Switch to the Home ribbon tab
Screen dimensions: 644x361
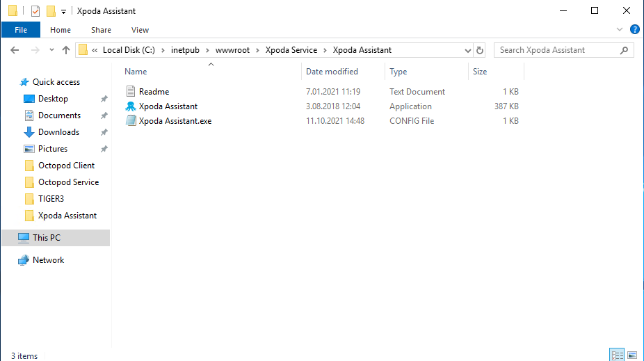(x=61, y=30)
